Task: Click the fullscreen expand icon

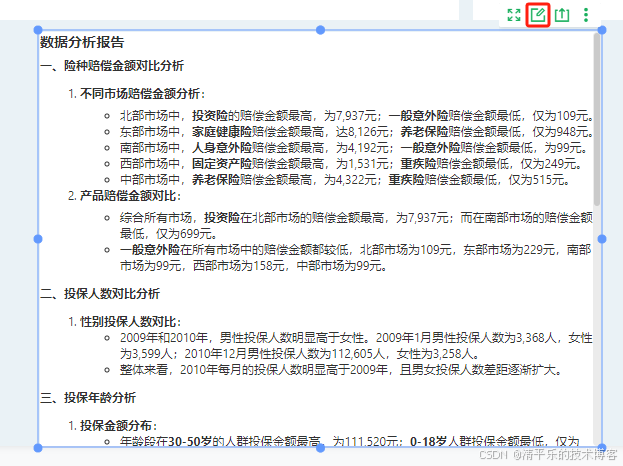Action: 514,15
